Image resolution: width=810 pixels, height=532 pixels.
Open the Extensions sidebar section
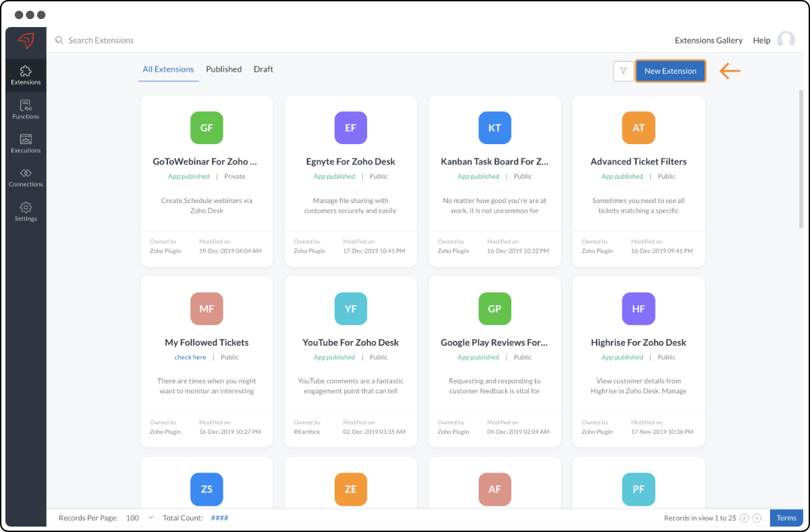tap(26, 75)
